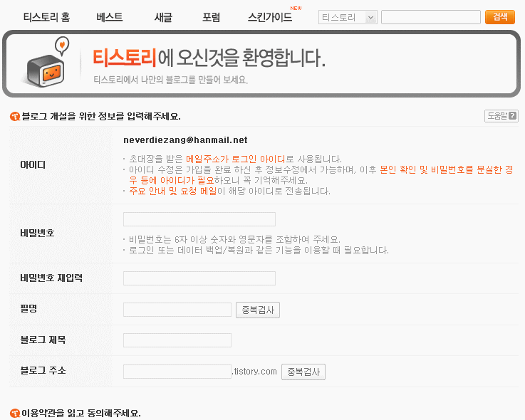Click the NEW badge above 스킨가이드

tap(296, 8)
